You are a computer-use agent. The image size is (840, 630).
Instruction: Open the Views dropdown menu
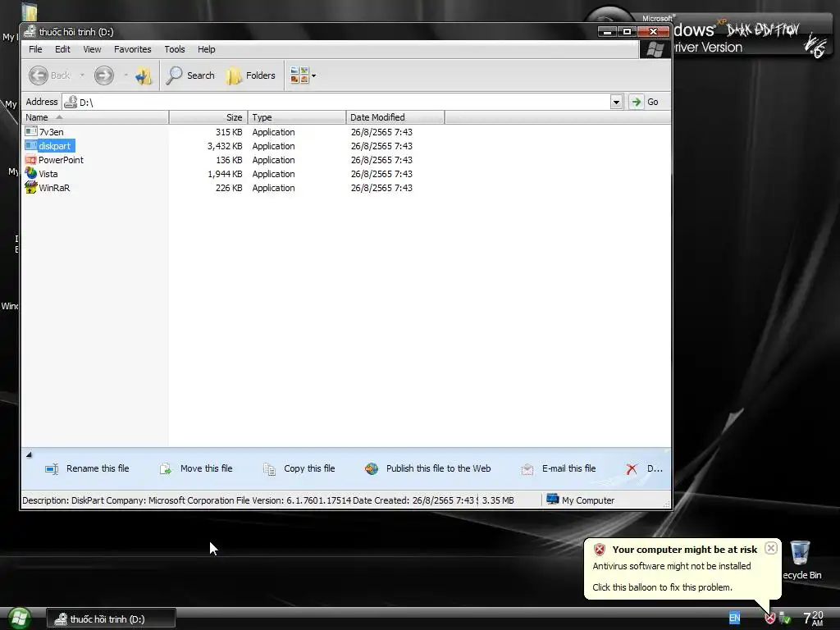(x=303, y=75)
